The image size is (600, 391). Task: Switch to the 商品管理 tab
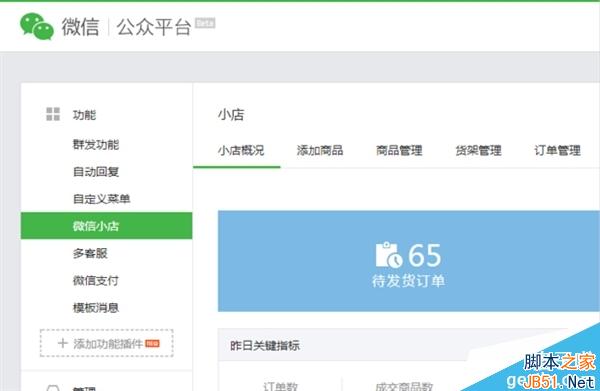pos(399,150)
